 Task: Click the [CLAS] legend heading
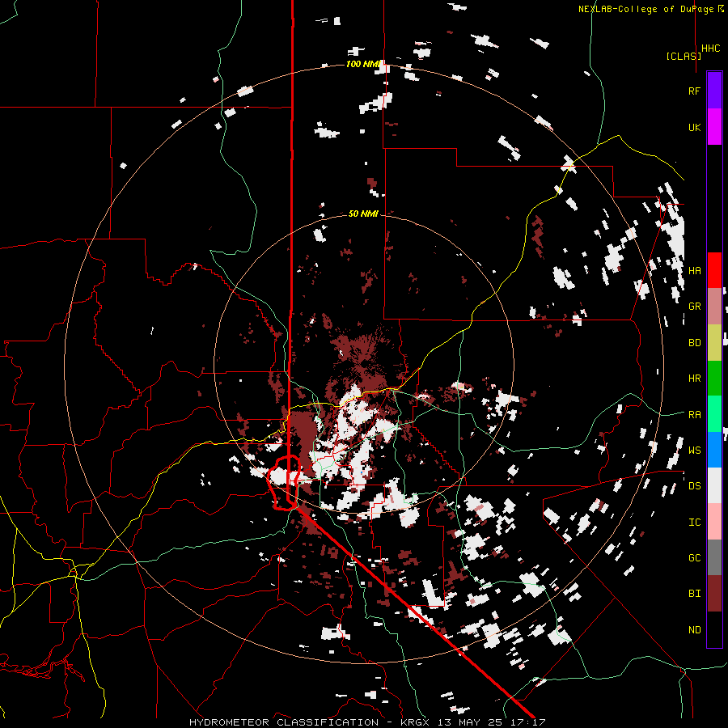[x=684, y=56]
